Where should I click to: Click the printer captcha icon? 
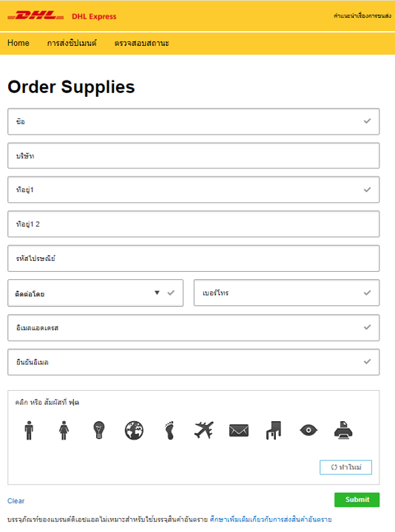tap(343, 430)
